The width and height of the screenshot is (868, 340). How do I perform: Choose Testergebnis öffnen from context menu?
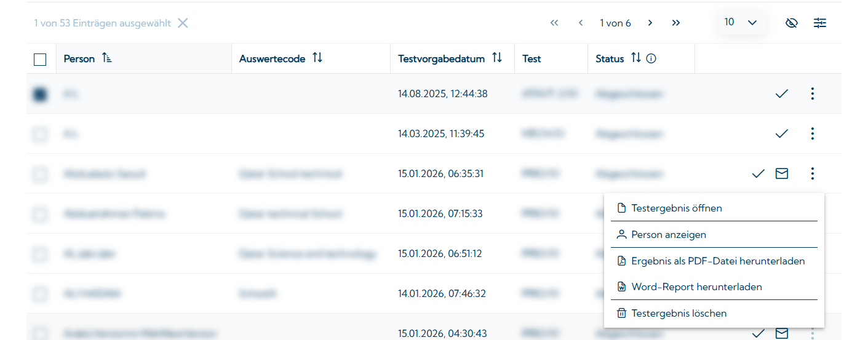[x=676, y=208]
